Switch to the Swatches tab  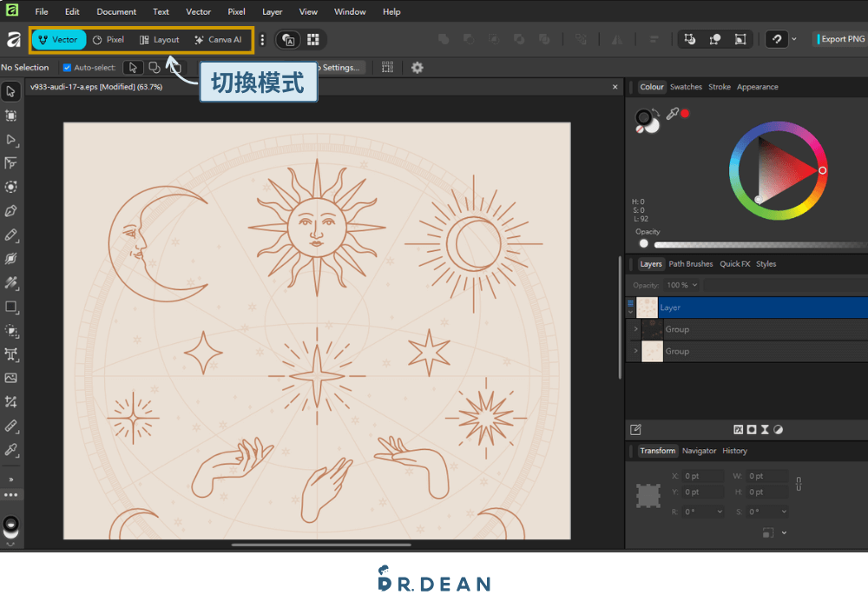686,87
